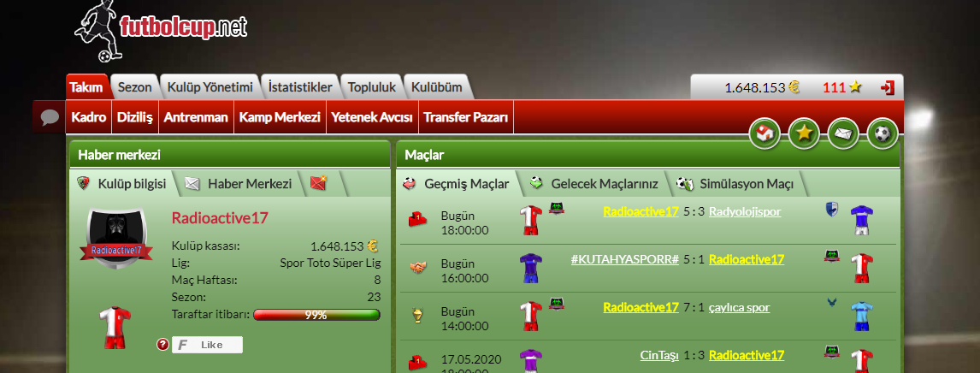Click the Radyolojispor team link
This screenshot has width=980, height=373.
pos(745,212)
